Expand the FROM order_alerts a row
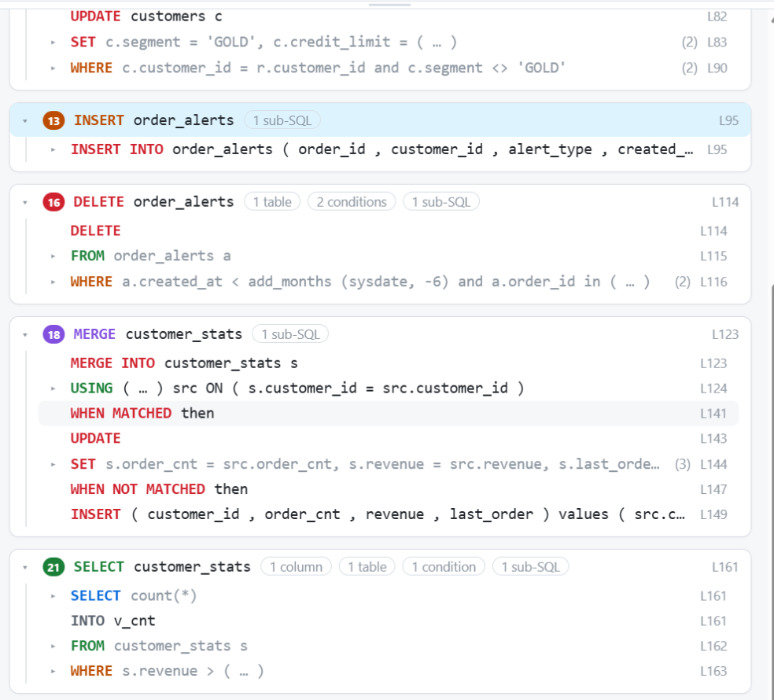This screenshot has width=774, height=700. 53,256
